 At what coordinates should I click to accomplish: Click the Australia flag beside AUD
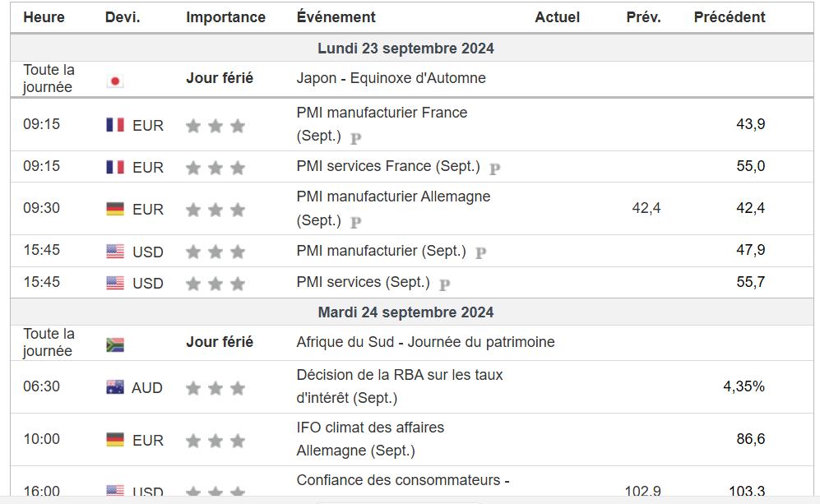pyautogui.click(x=115, y=387)
